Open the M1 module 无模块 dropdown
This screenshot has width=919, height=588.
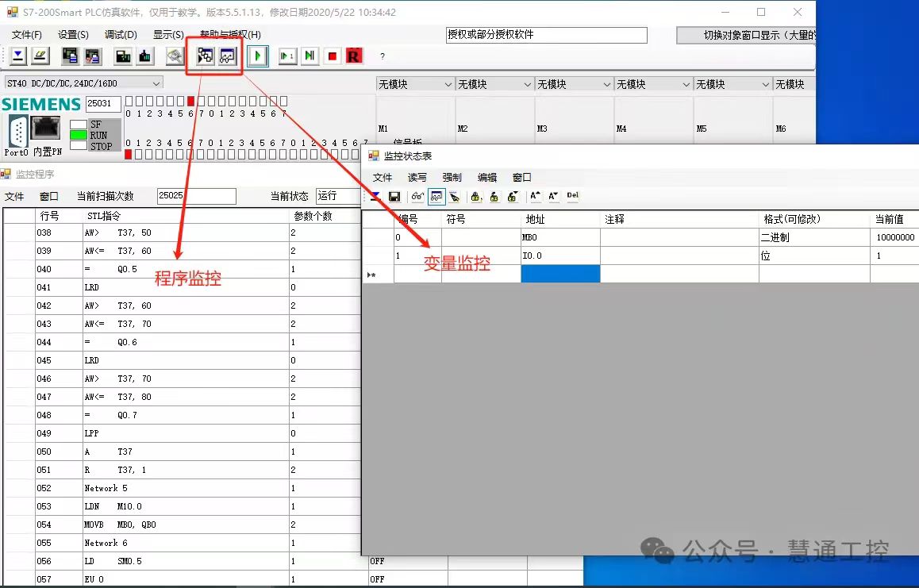(448, 84)
